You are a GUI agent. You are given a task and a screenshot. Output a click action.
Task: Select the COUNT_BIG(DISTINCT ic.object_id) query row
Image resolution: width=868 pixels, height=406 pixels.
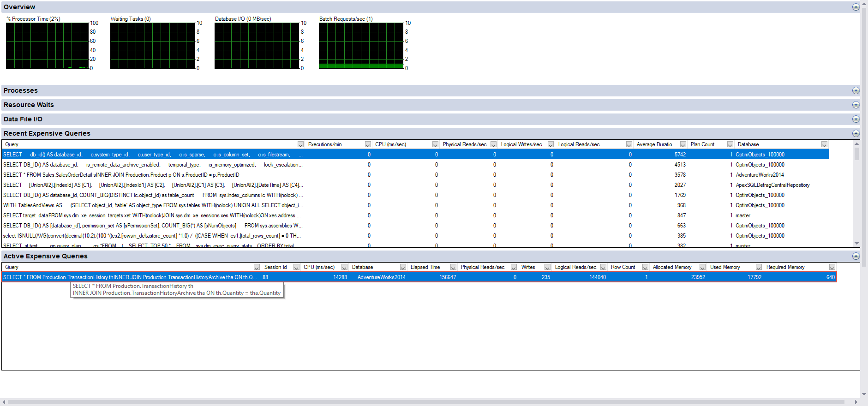tap(415, 195)
